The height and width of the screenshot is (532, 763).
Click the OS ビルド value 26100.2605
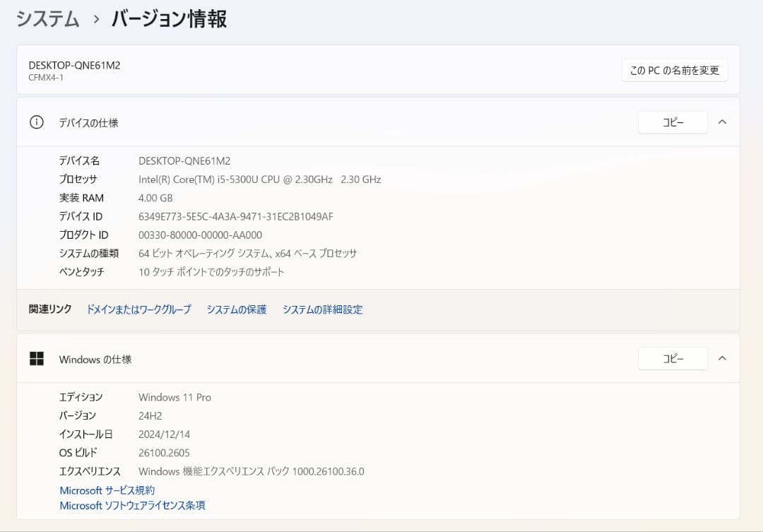point(164,452)
